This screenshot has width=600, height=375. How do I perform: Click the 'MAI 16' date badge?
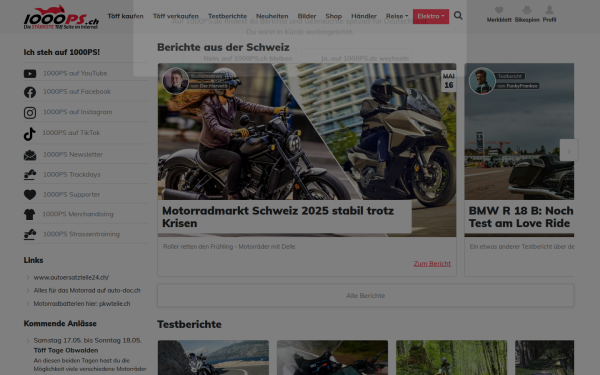click(448, 81)
